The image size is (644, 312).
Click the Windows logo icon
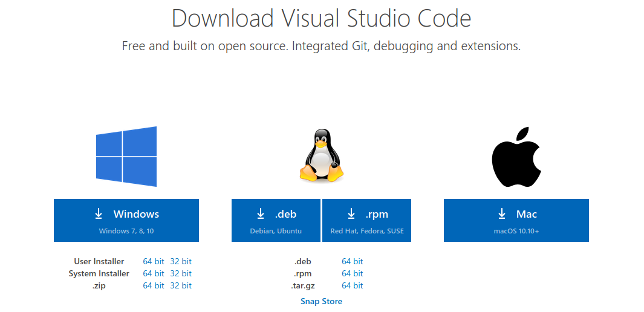click(x=126, y=157)
